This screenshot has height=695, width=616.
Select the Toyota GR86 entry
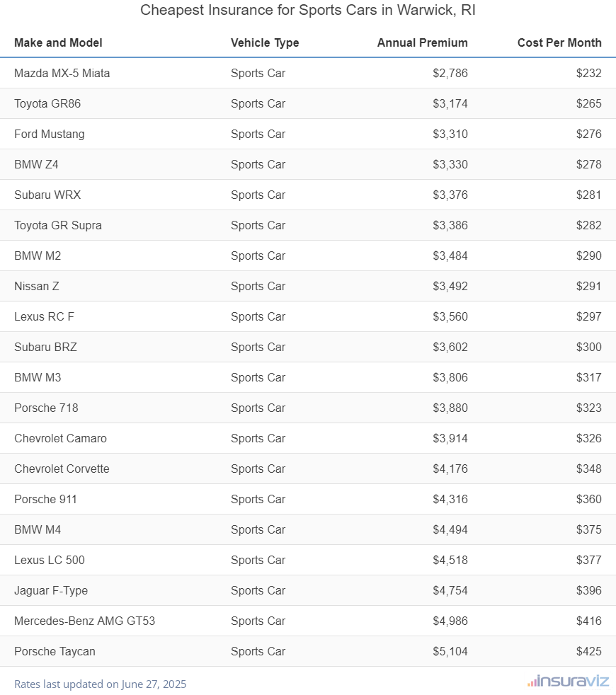[x=47, y=103]
